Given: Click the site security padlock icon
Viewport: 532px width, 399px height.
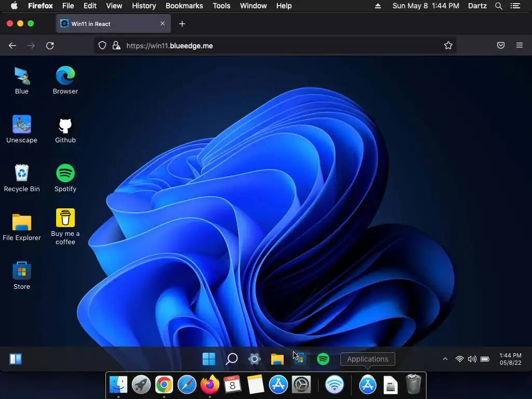Looking at the screenshot, I should pos(116,46).
